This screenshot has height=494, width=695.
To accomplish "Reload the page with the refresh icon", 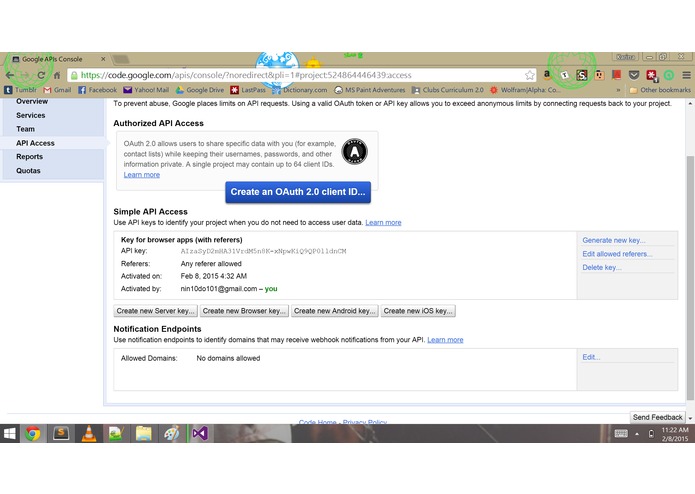I will (x=41, y=75).
